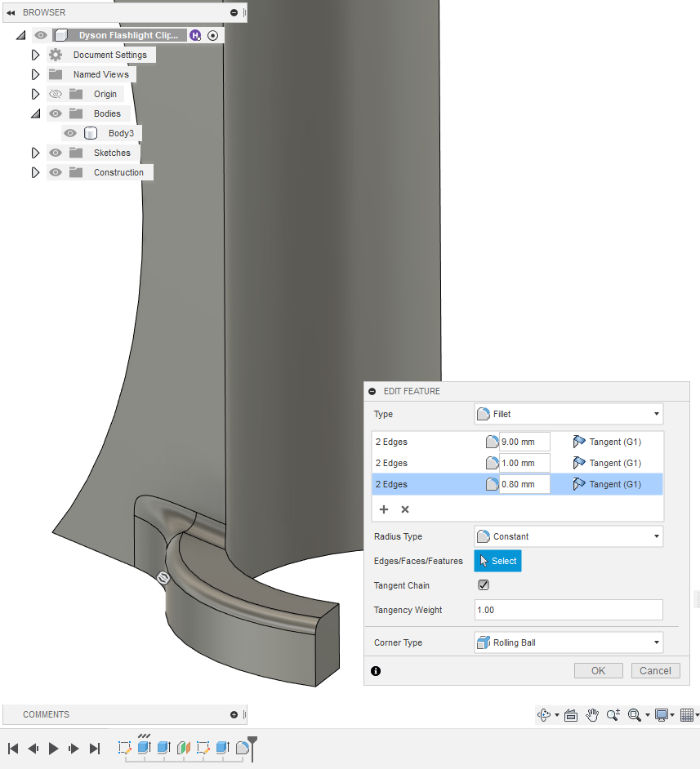Click OK to apply the fillet edit

(598, 670)
